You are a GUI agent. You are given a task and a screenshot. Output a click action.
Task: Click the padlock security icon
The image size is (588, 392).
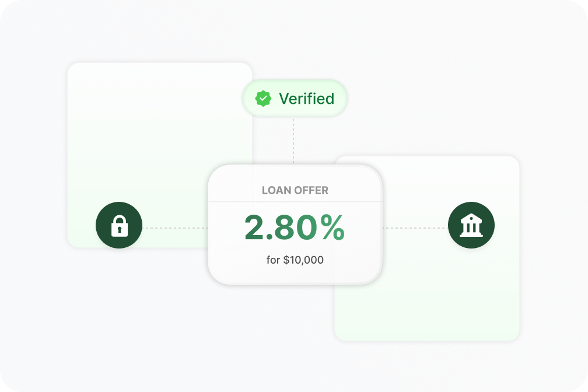[x=119, y=225]
